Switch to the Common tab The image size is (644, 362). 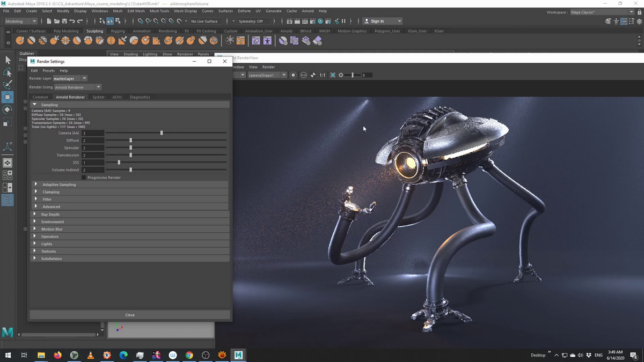click(40, 97)
